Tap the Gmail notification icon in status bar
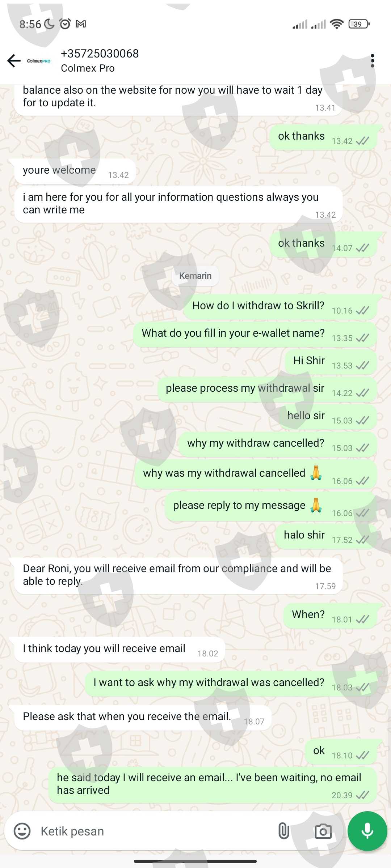This screenshot has width=391, height=868. [81, 24]
